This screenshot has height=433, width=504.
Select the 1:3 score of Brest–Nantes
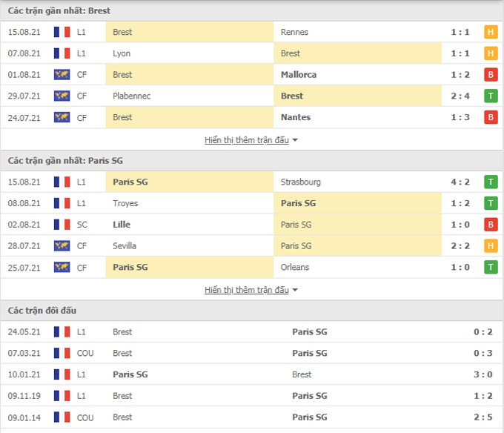click(460, 117)
